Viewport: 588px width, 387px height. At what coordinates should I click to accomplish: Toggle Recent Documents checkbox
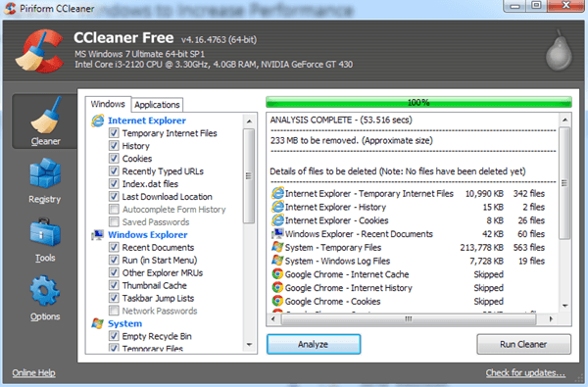click(114, 248)
